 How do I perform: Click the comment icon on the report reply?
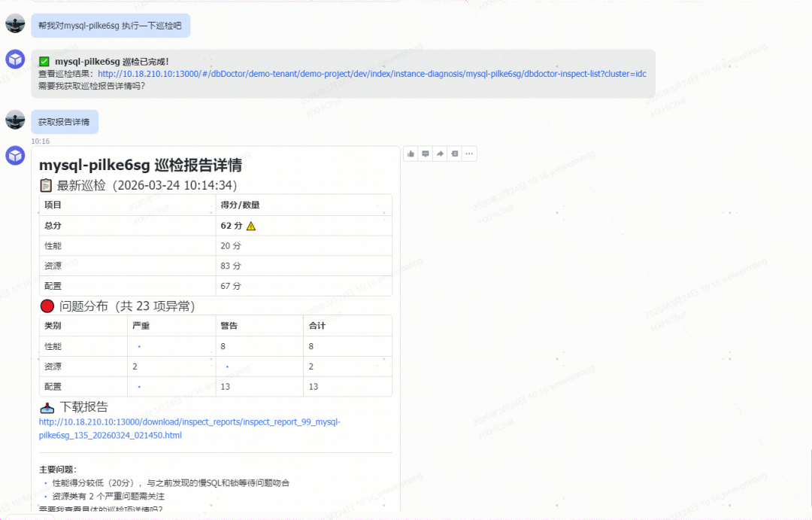[x=425, y=154]
